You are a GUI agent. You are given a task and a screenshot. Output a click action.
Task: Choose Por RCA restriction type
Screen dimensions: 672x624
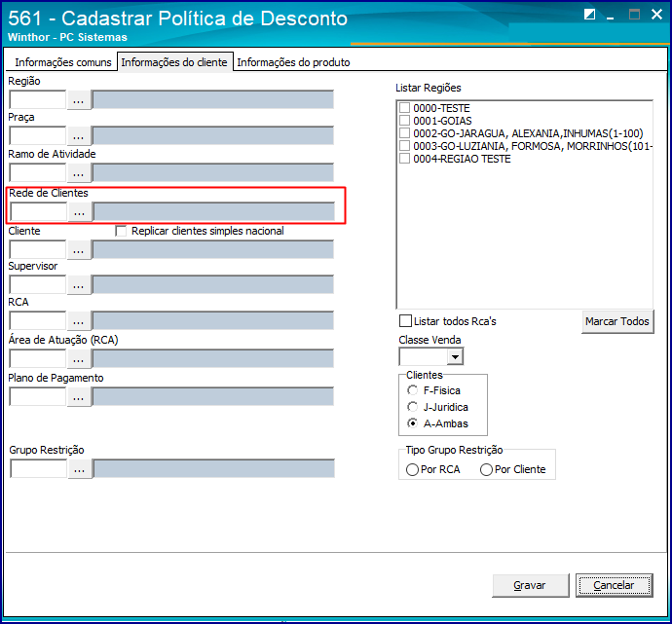click(412, 470)
